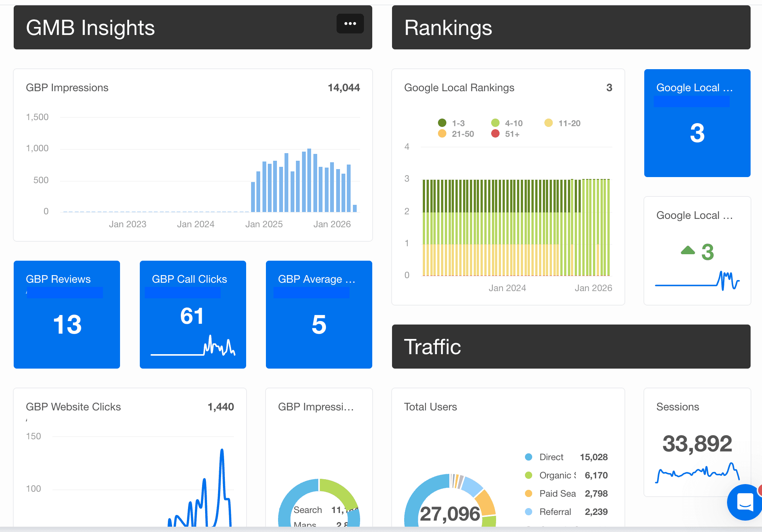762x532 pixels.
Task: Click the tallest GBP Impressions bar
Action: click(x=309, y=180)
